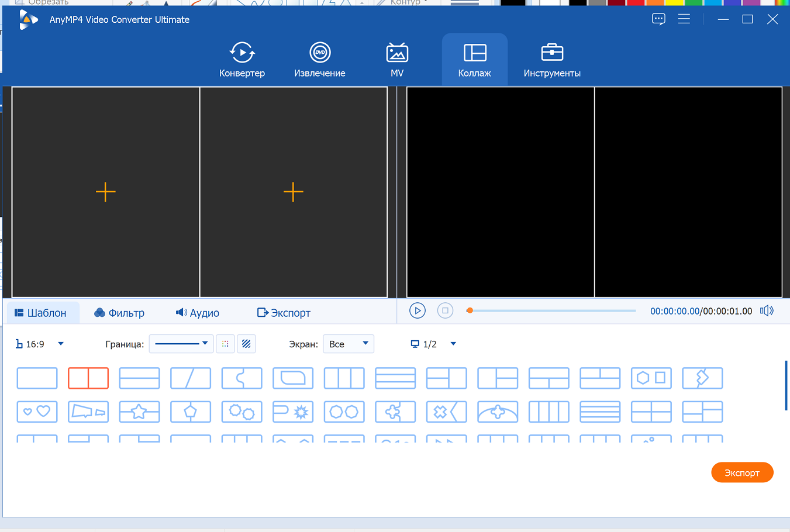Switch to the Фильтр tab

point(119,313)
